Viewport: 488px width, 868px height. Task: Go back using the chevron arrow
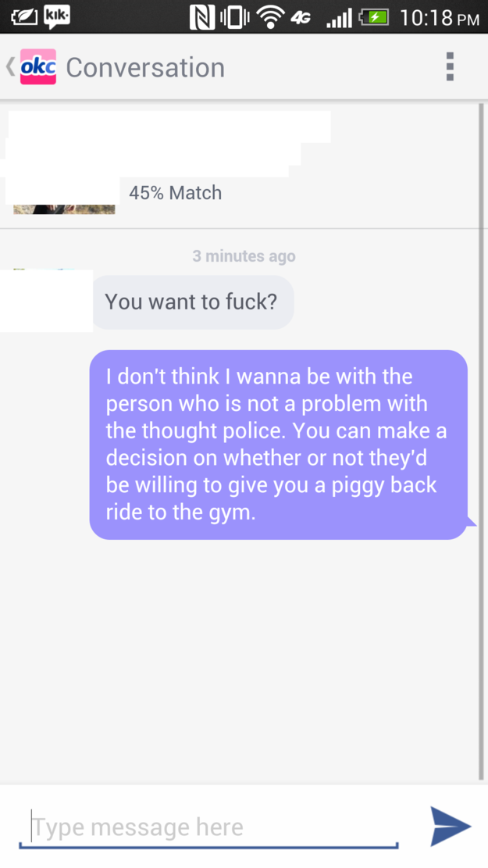(10, 66)
